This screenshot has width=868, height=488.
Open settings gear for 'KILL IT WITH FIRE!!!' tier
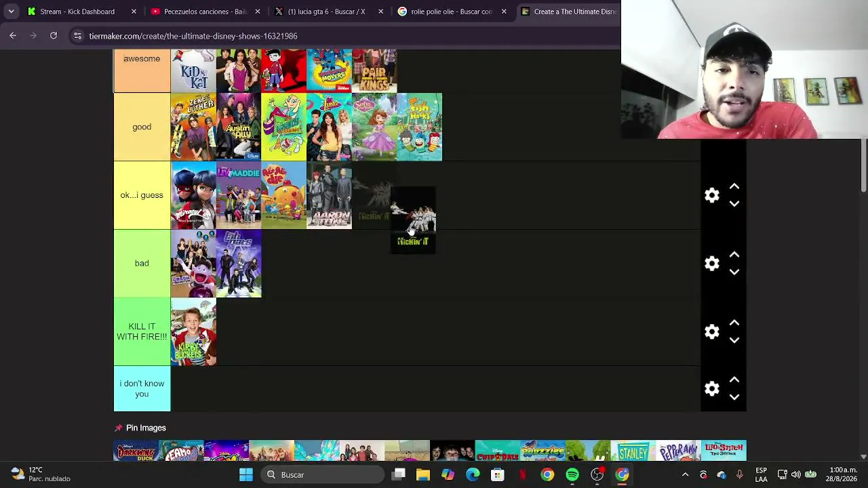pos(711,331)
